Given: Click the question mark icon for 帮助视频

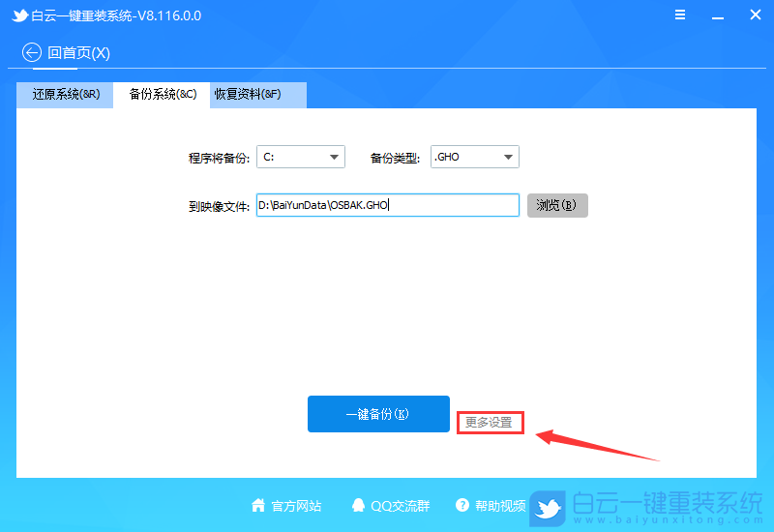Looking at the screenshot, I should tap(462, 505).
